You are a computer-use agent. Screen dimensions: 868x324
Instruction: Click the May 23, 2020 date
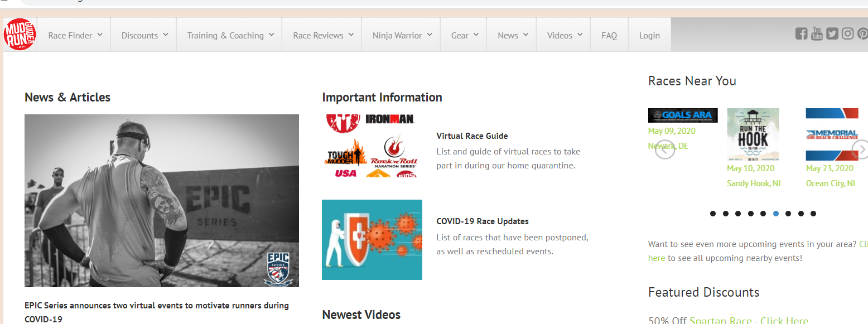830,168
